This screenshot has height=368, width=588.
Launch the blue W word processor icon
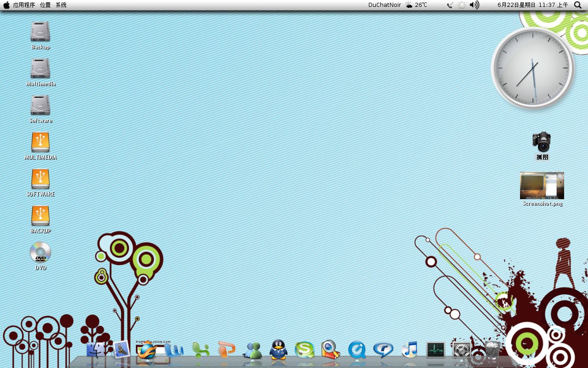[x=174, y=350]
